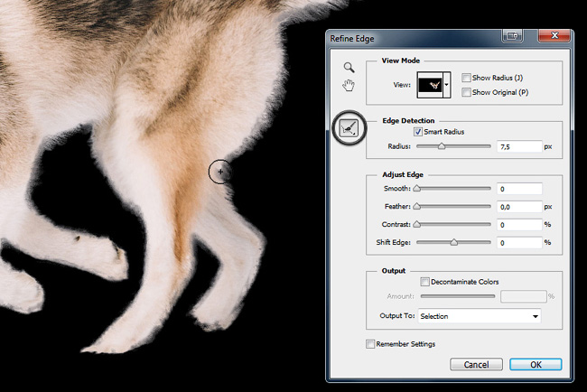This screenshot has width=587, height=392.
Task: Select the Hand tool in Refine Edge
Action: pos(349,86)
